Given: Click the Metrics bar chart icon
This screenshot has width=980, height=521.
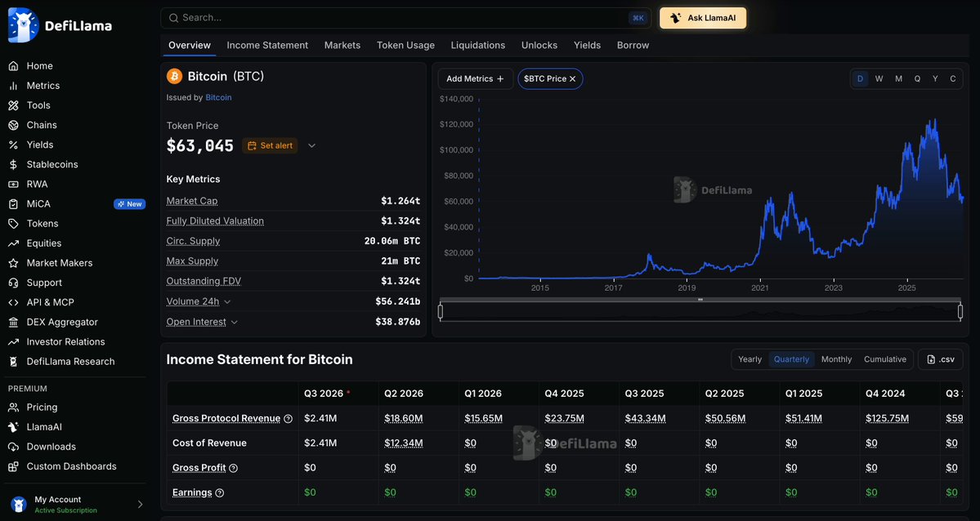Looking at the screenshot, I should point(13,86).
